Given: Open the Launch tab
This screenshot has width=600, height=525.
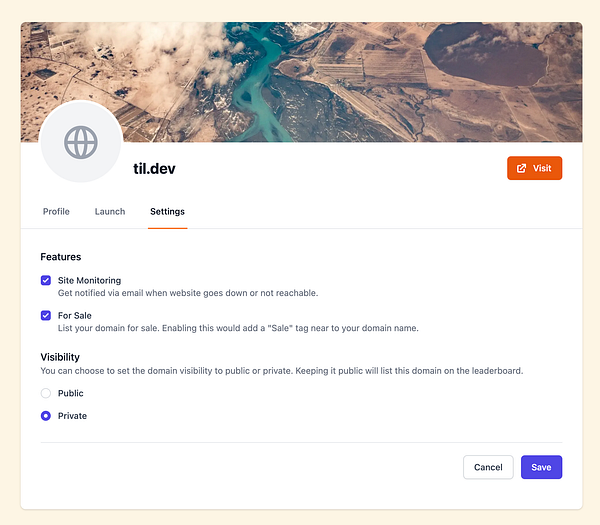Looking at the screenshot, I should pos(110,212).
